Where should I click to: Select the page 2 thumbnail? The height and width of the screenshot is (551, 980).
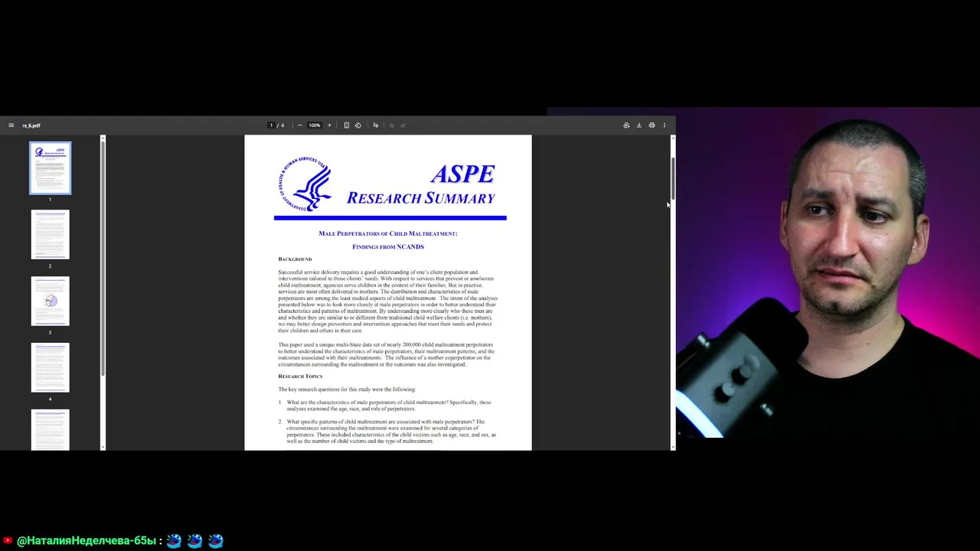coord(50,234)
